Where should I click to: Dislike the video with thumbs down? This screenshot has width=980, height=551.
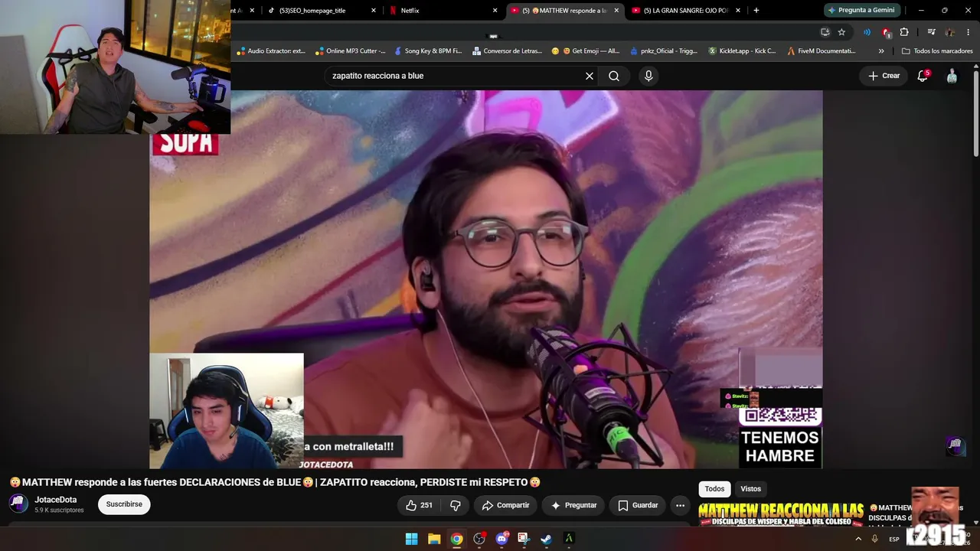(x=456, y=505)
